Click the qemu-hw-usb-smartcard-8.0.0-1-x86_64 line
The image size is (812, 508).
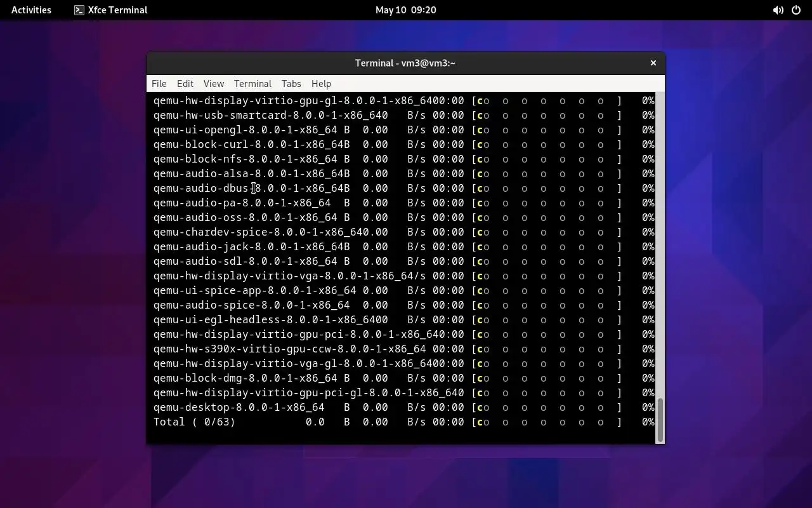pyautogui.click(x=403, y=116)
